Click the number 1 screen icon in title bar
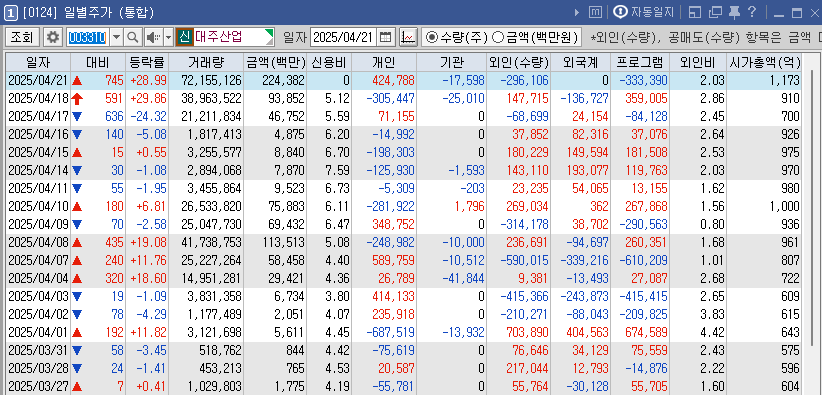822x395 pixels. [10, 12]
